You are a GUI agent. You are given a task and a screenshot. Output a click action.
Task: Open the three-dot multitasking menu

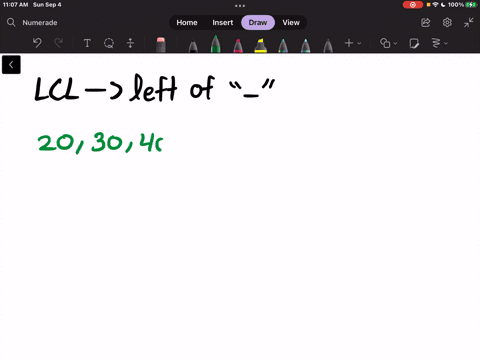[x=240, y=6]
